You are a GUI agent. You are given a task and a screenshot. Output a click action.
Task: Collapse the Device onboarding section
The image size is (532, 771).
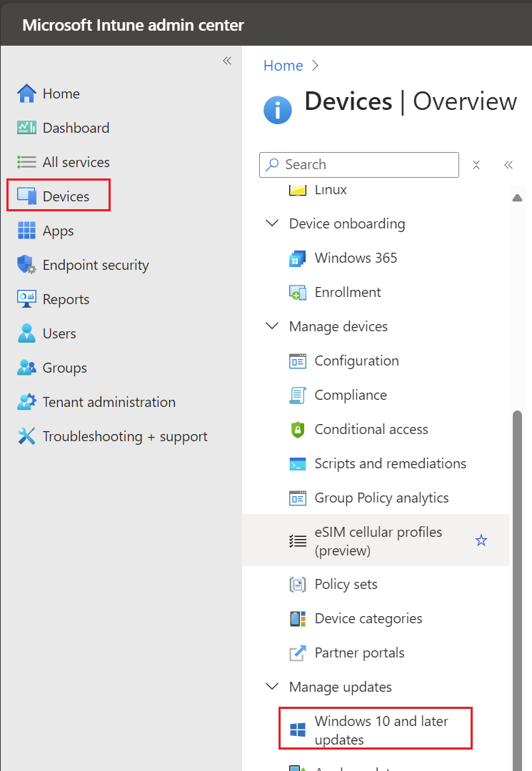point(272,223)
